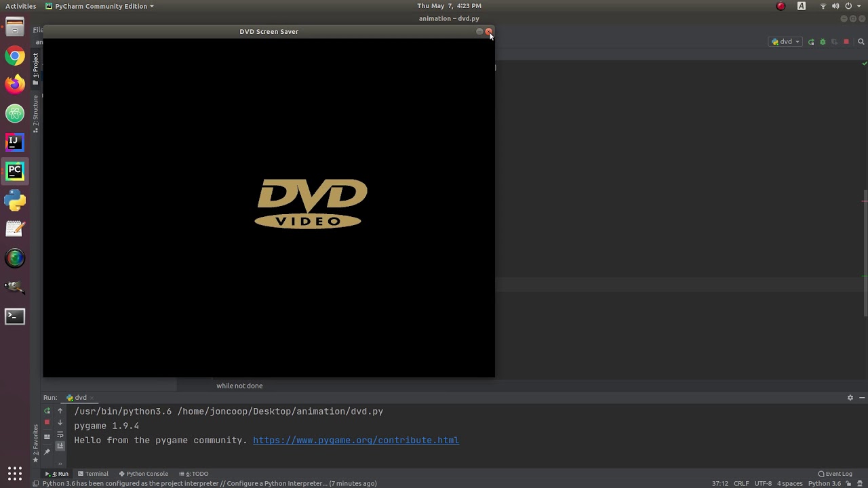
Task: Open the pygame contribute link
Action: click(356, 441)
